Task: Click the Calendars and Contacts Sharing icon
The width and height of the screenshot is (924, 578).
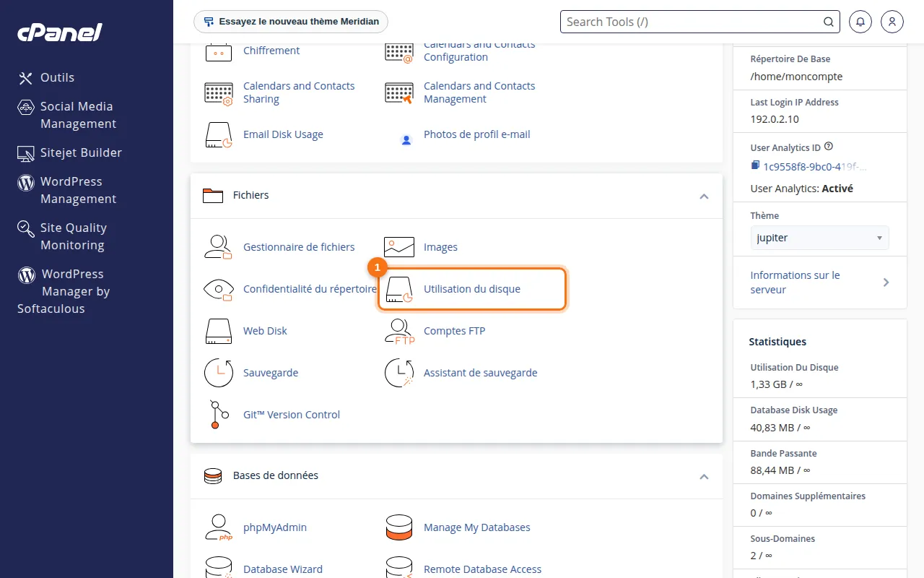Action: coord(218,92)
